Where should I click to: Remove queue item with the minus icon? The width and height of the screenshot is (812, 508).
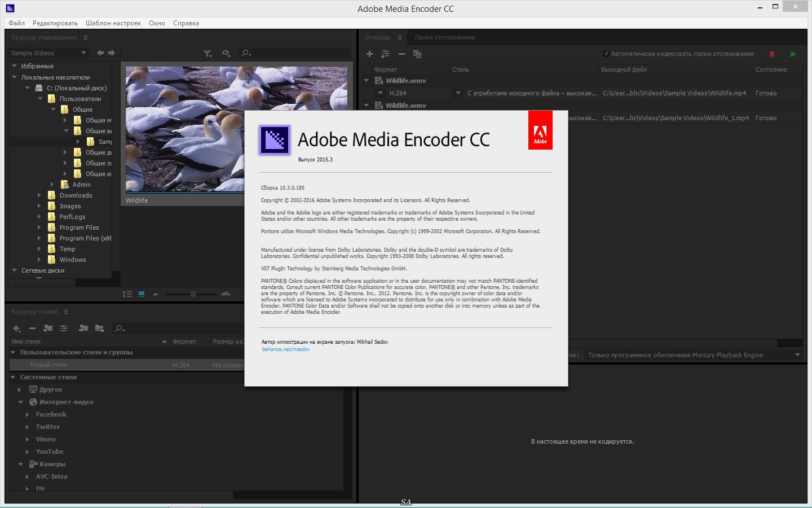(x=401, y=54)
